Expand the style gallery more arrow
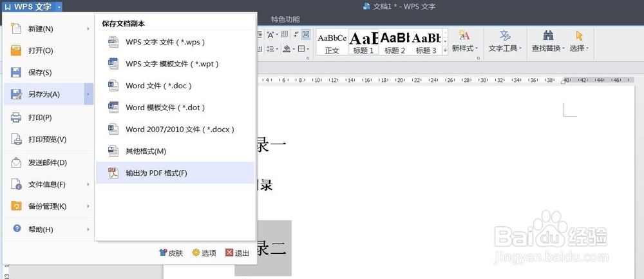Screen dimensions: 644x279 [445, 50]
